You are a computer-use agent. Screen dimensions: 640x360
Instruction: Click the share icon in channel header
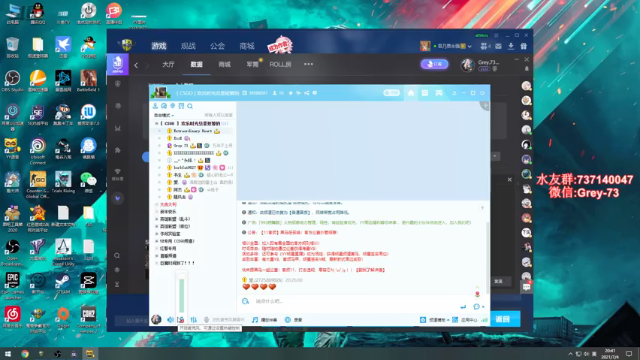pos(307,93)
